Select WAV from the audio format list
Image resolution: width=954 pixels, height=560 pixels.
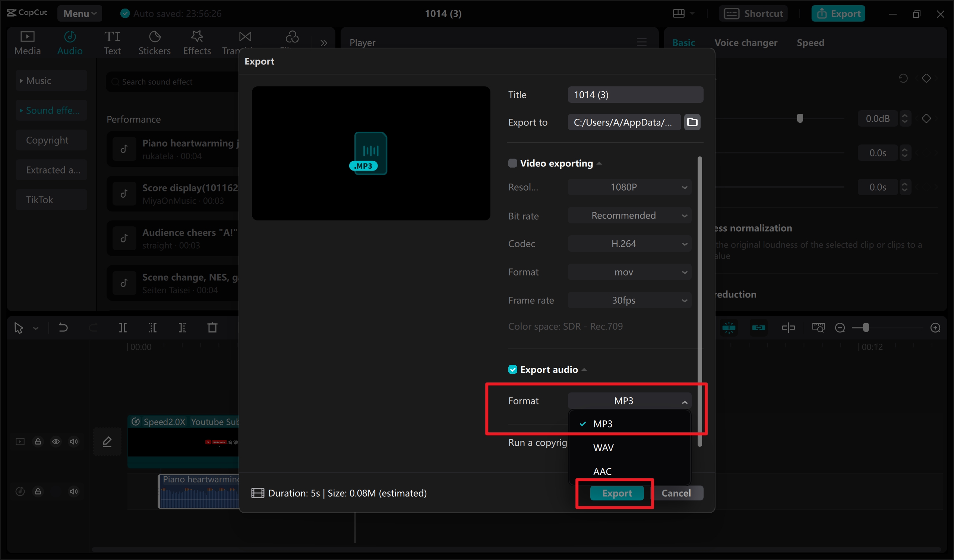(603, 448)
